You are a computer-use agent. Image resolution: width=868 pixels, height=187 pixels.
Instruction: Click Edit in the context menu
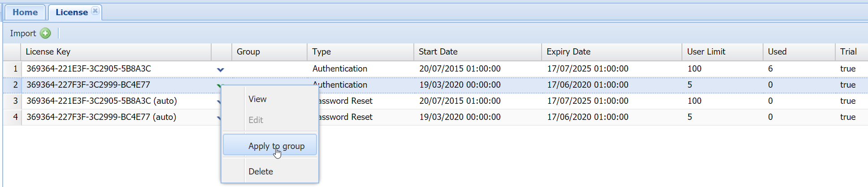click(x=256, y=120)
